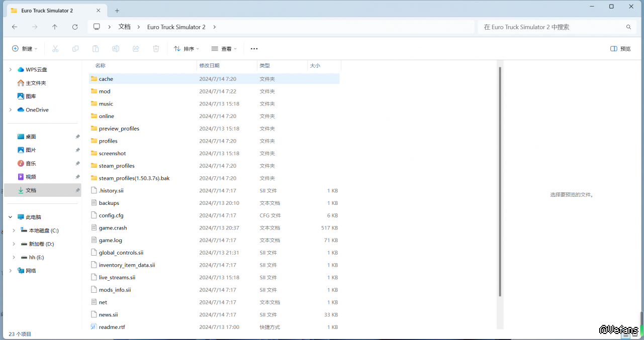Toggle the 预览 preview pane
Viewport: 644px width, 340px height.
click(620, 49)
